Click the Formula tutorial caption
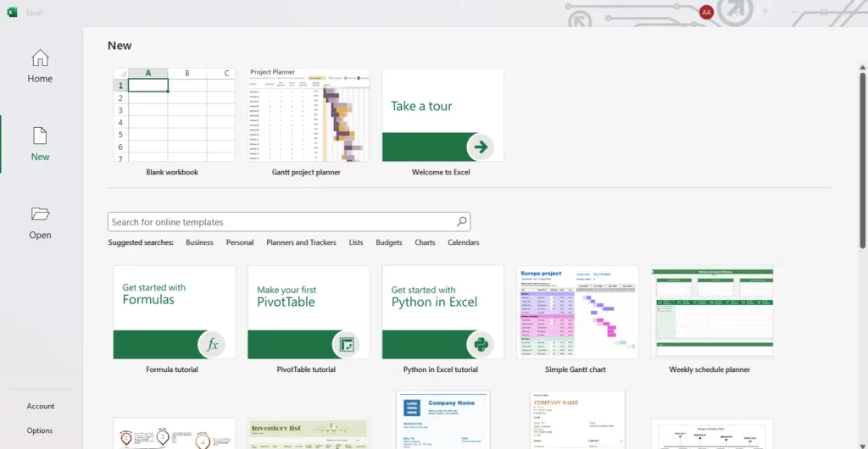The height and width of the screenshot is (449, 868). click(172, 369)
